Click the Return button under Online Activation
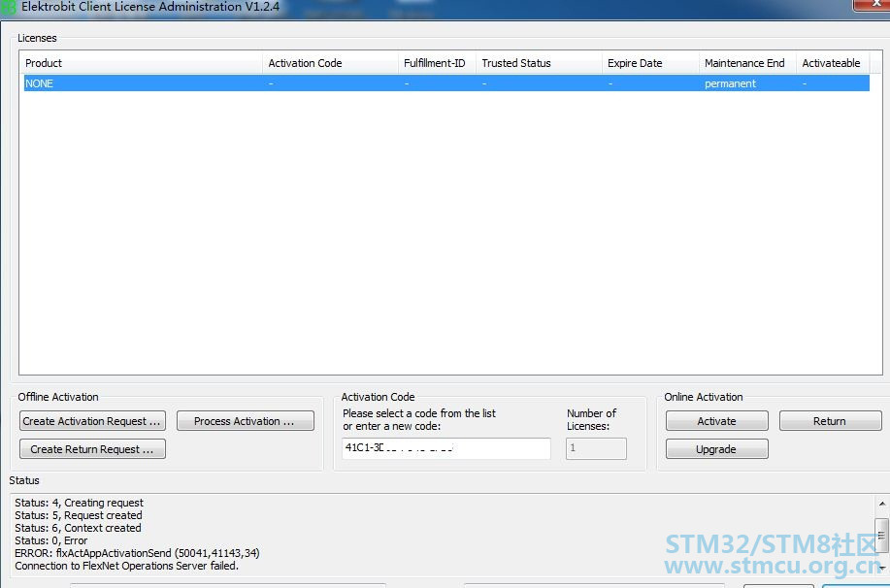This screenshot has height=588, width=890. 831,421
